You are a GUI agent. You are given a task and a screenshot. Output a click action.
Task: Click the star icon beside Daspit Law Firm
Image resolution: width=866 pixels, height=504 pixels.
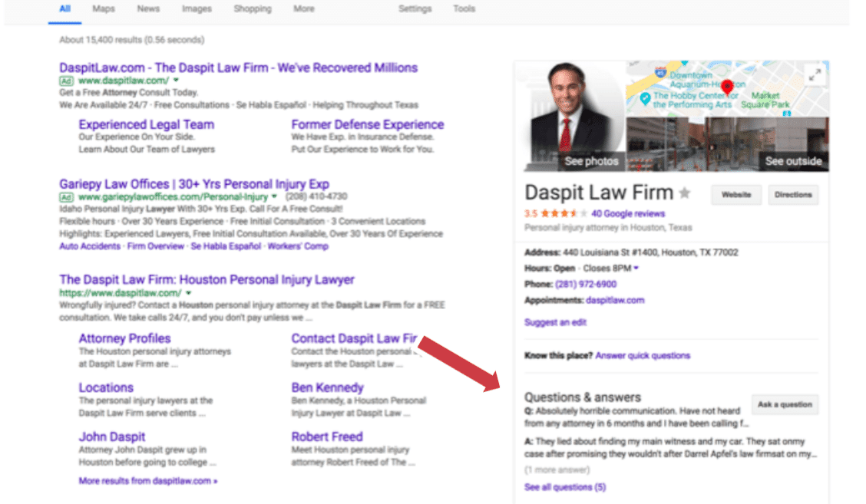point(685,193)
